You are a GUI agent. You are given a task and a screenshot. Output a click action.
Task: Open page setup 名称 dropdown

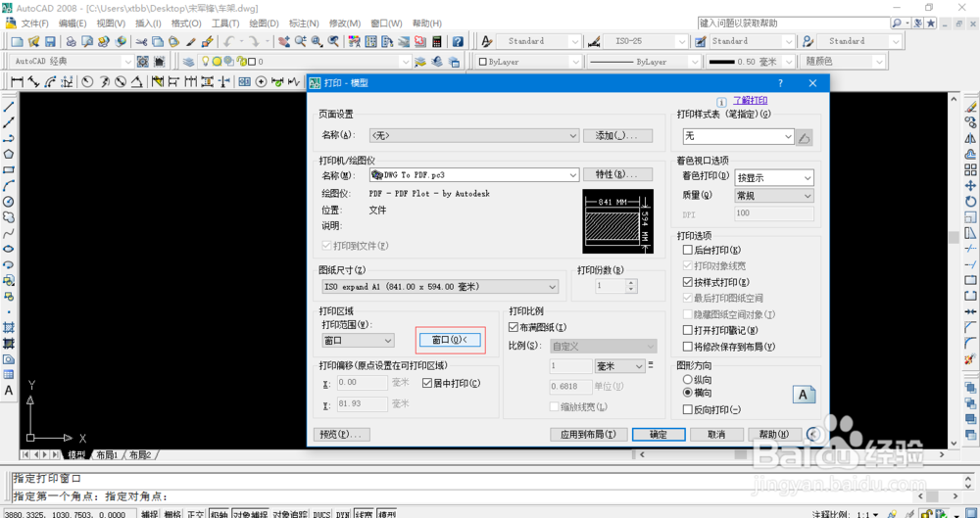pyautogui.click(x=473, y=135)
